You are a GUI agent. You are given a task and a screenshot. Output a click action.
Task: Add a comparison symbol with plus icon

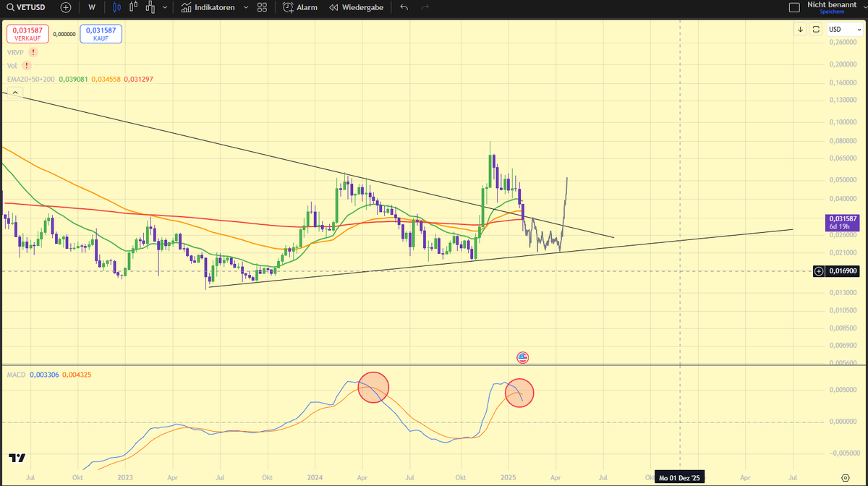coord(66,7)
